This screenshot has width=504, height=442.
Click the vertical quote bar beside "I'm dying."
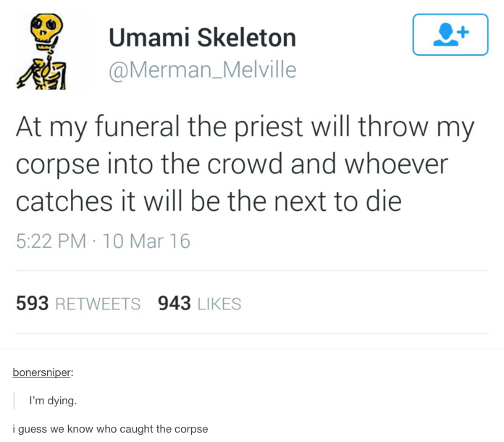point(14,400)
